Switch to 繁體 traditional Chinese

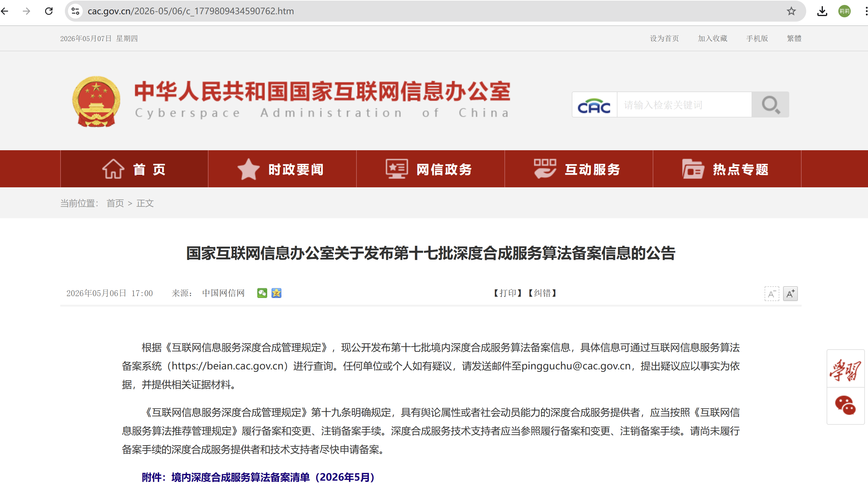[x=794, y=38]
